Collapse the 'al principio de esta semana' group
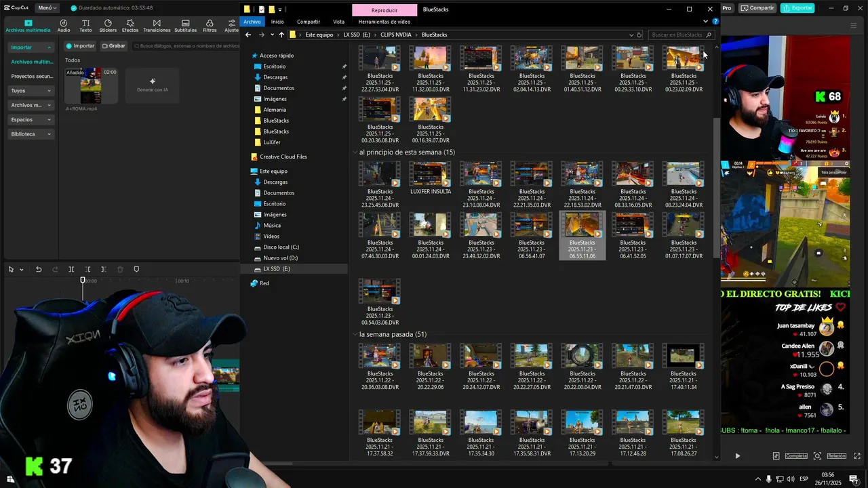 pyautogui.click(x=355, y=152)
